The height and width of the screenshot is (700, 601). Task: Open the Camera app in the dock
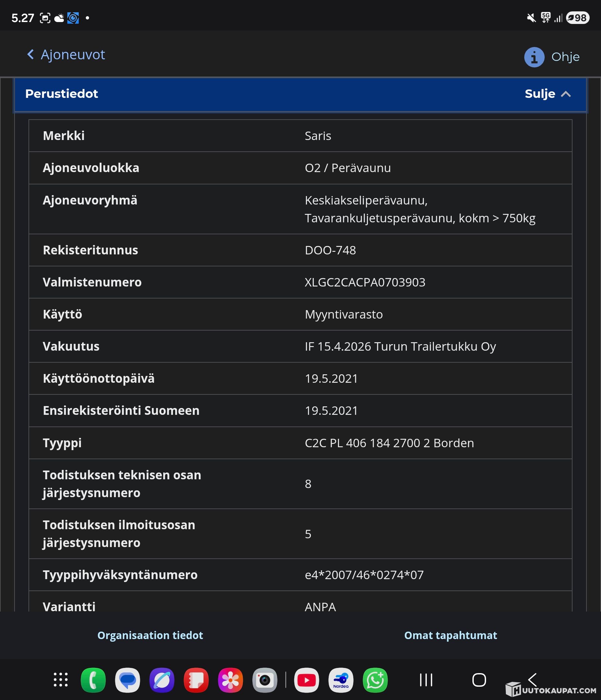point(265,680)
